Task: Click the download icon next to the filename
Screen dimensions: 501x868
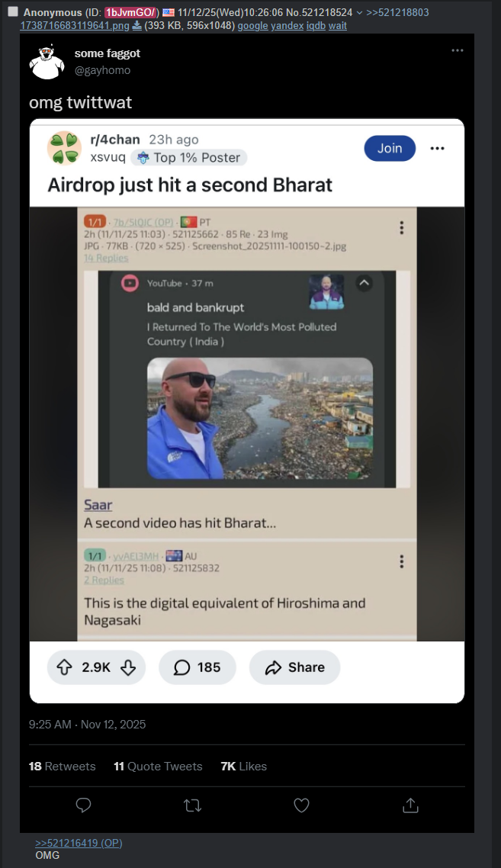Action: click(136, 25)
